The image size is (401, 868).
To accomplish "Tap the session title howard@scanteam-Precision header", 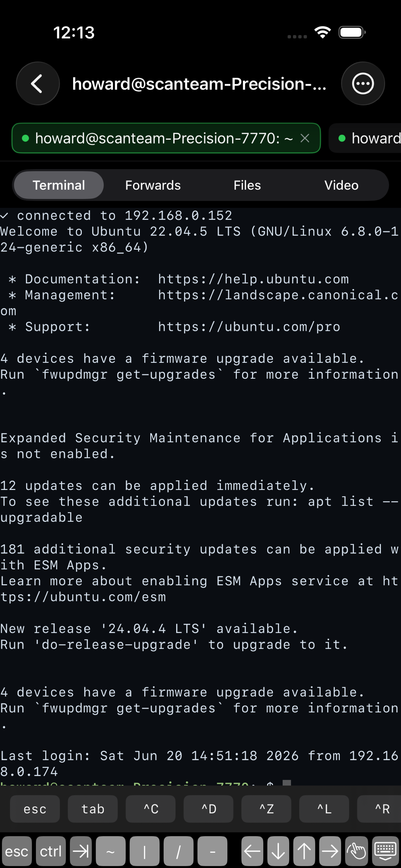I will point(199,83).
